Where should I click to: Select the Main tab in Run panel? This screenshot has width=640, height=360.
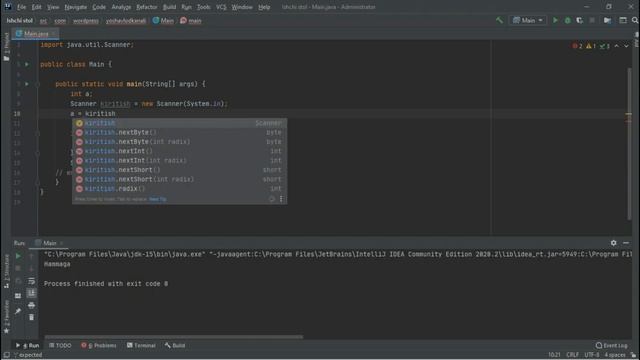coord(49,243)
